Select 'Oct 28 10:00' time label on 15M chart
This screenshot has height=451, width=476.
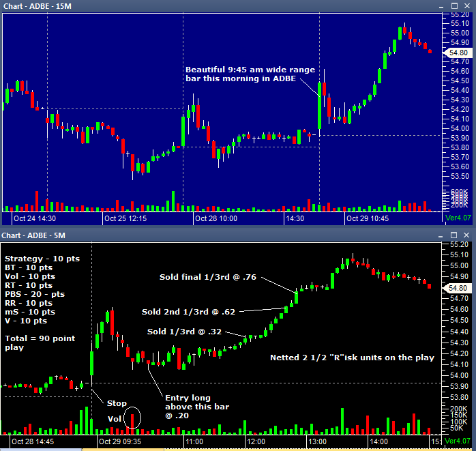pyautogui.click(x=216, y=218)
